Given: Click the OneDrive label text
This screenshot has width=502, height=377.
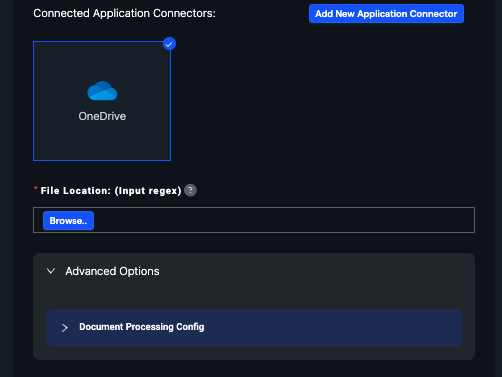Looking at the screenshot, I should pyautogui.click(x=102, y=116).
